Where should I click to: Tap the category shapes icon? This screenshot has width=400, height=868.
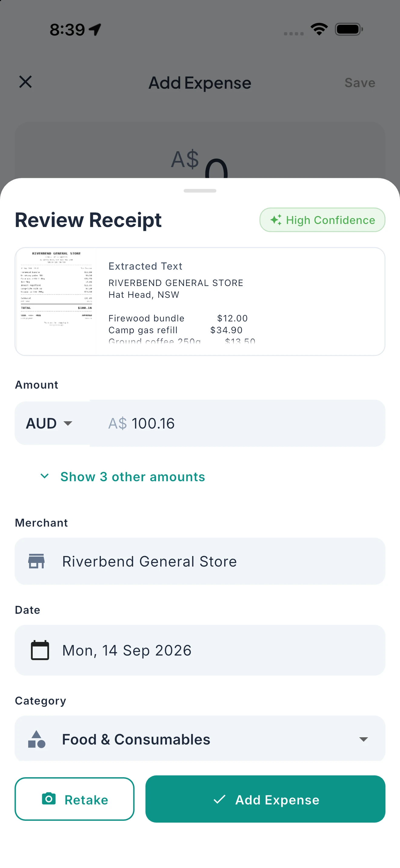[x=36, y=739]
